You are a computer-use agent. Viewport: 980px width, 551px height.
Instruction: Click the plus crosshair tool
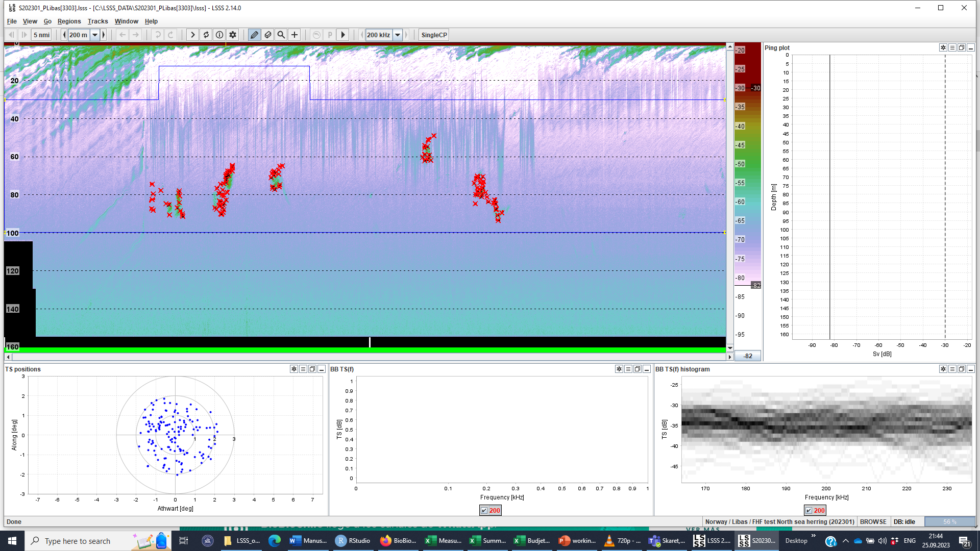(x=295, y=35)
